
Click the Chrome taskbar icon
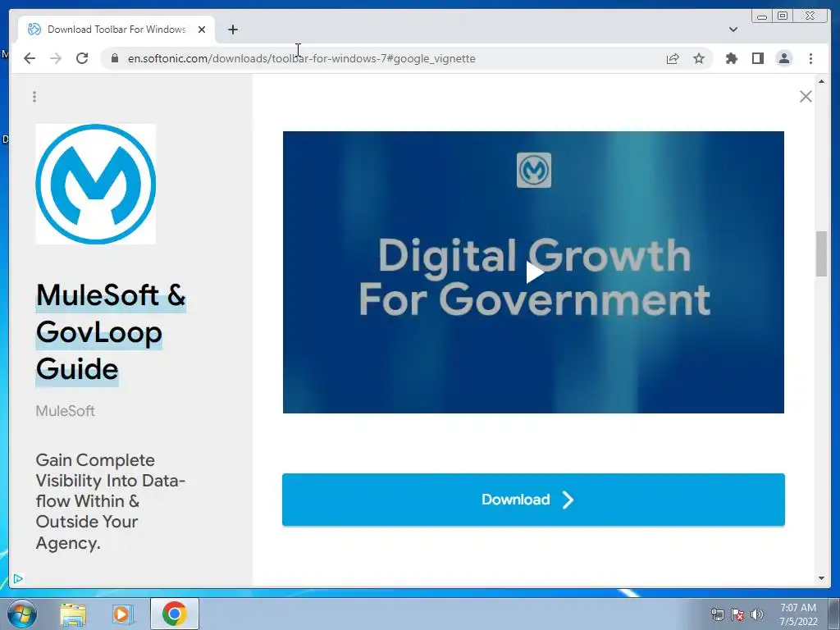pyautogui.click(x=175, y=614)
